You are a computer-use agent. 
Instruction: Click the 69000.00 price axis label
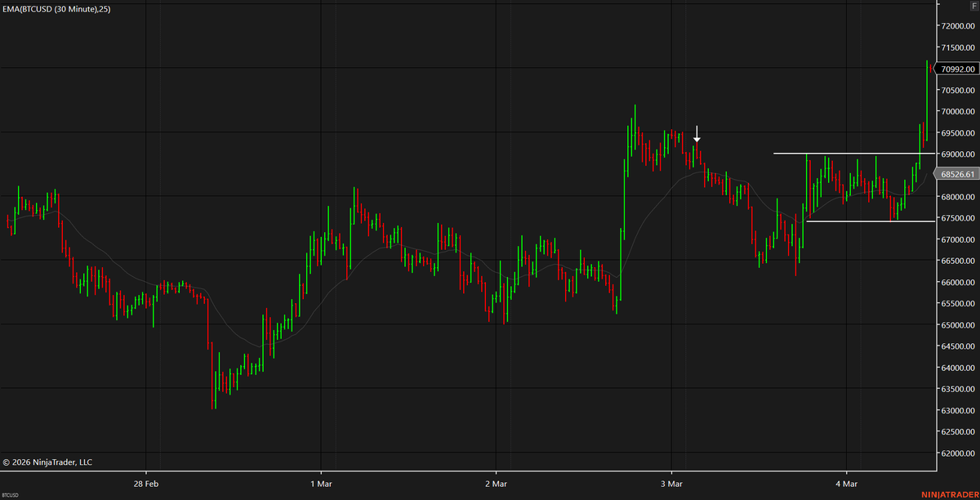pos(959,154)
